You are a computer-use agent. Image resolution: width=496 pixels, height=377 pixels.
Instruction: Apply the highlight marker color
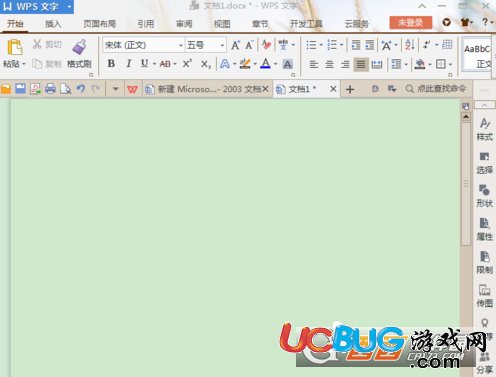245,64
